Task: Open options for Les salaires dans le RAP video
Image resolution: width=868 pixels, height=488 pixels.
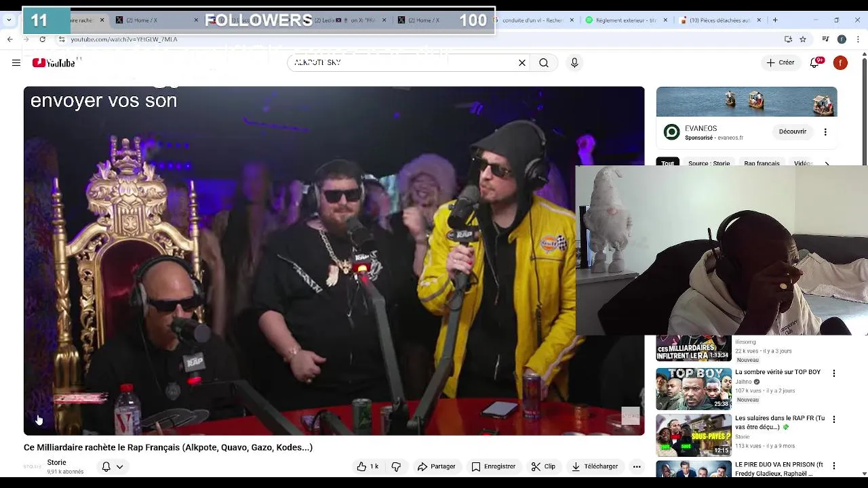Action: coord(834,420)
